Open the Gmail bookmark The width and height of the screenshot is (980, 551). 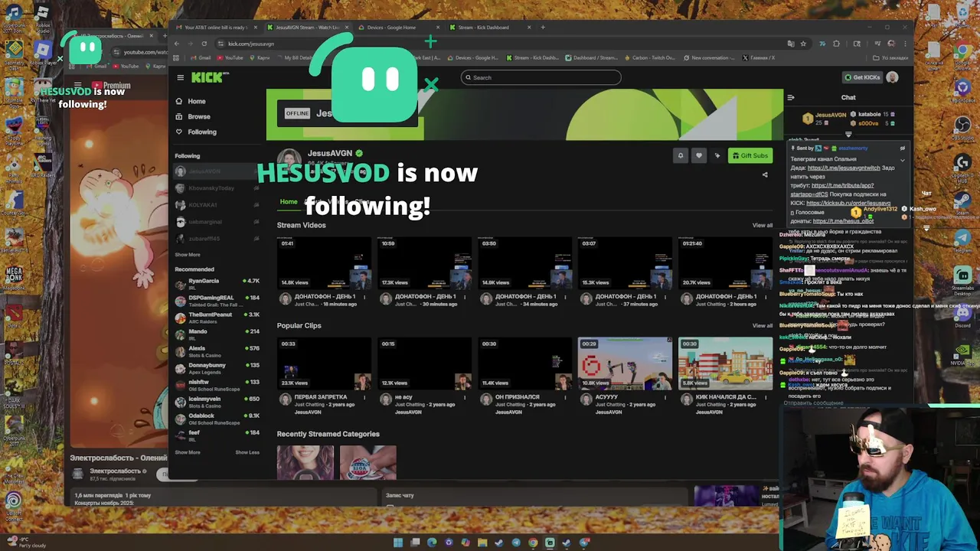click(x=201, y=57)
